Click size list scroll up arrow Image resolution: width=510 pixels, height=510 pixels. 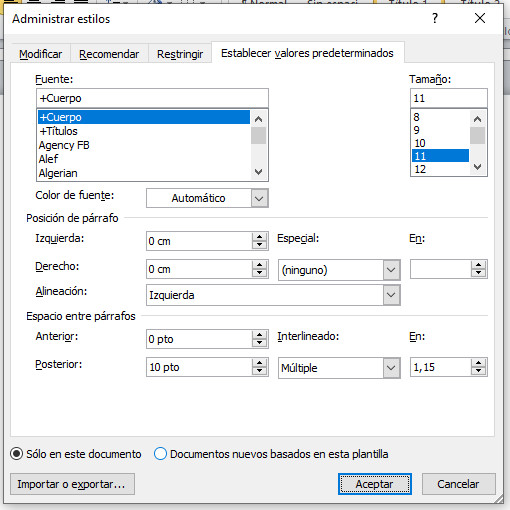[x=477, y=119]
